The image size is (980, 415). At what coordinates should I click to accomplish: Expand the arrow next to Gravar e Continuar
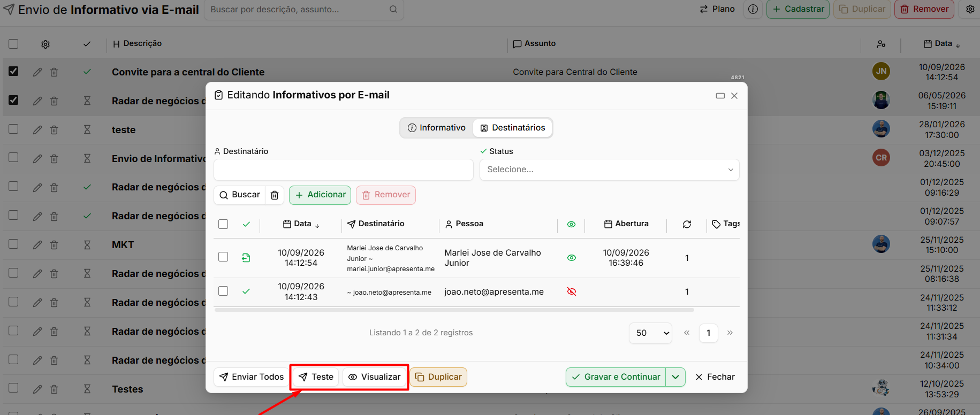675,377
